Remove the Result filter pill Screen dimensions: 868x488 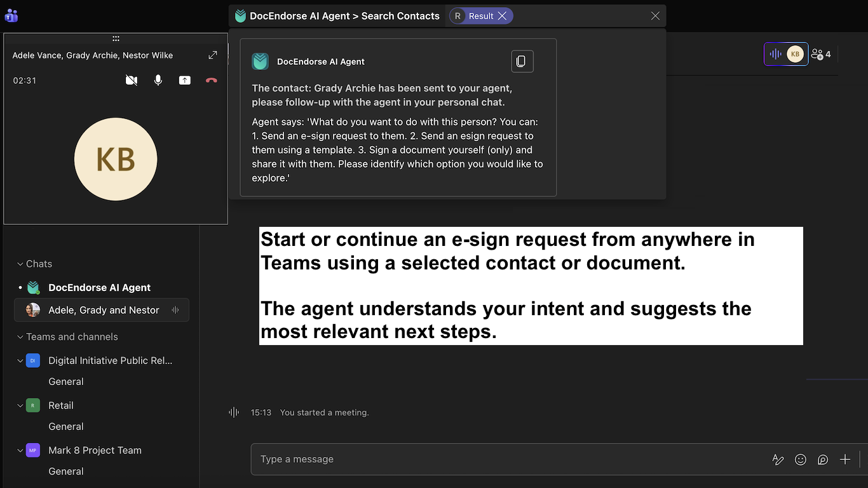pyautogui.click(x=501, y=15)
